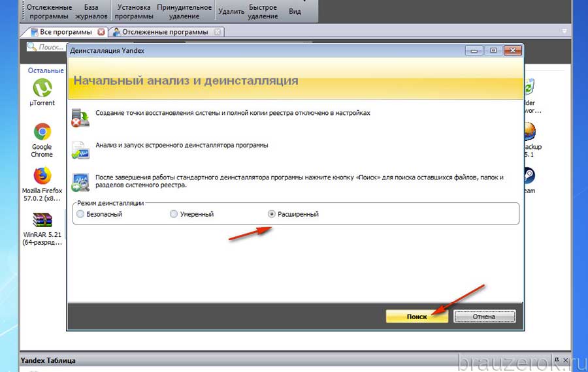588x372 pixels.
Task: Open 'База журналов' toolbar item
Action: 91,12
